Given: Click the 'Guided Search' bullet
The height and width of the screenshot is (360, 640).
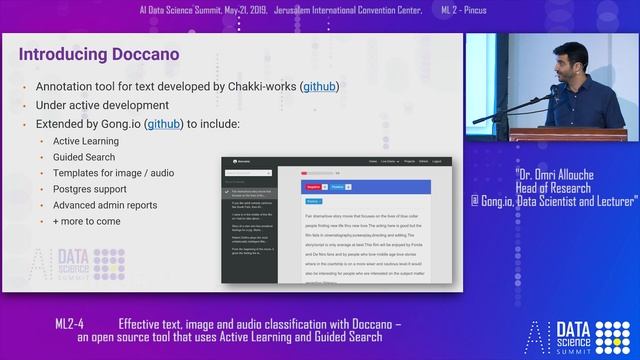Looking at the screenshot, I should click(84, 157).
